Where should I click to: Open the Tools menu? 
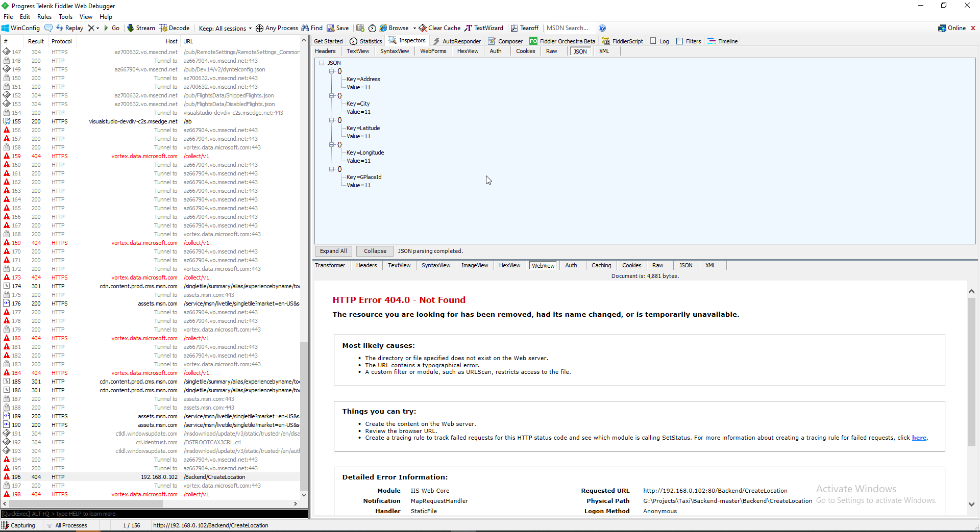pyautogui.click(x=66, y=17)
